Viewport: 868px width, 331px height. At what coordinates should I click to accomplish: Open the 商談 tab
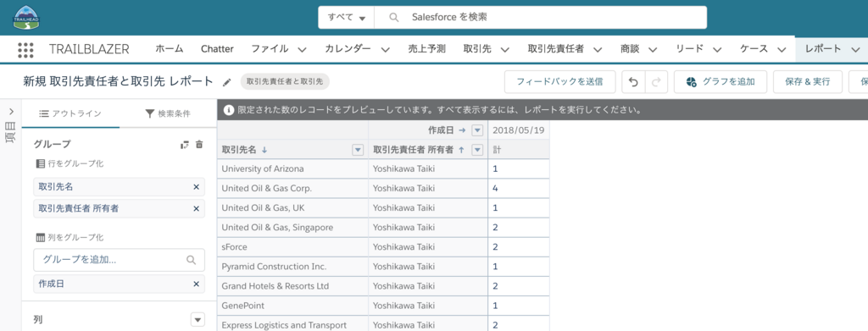pos(630,48)
